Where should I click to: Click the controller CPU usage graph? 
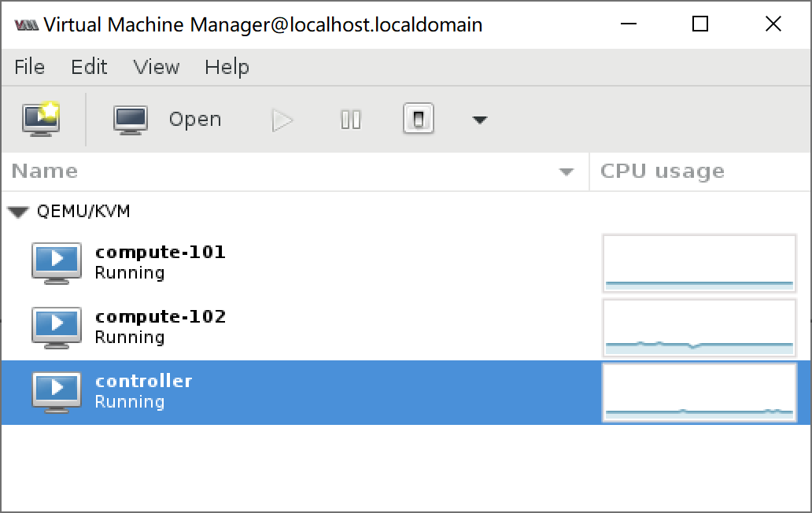(x=699, y=393)
